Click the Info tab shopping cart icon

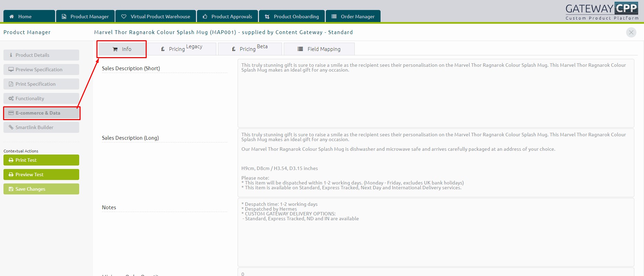click(x=115, y=49)
